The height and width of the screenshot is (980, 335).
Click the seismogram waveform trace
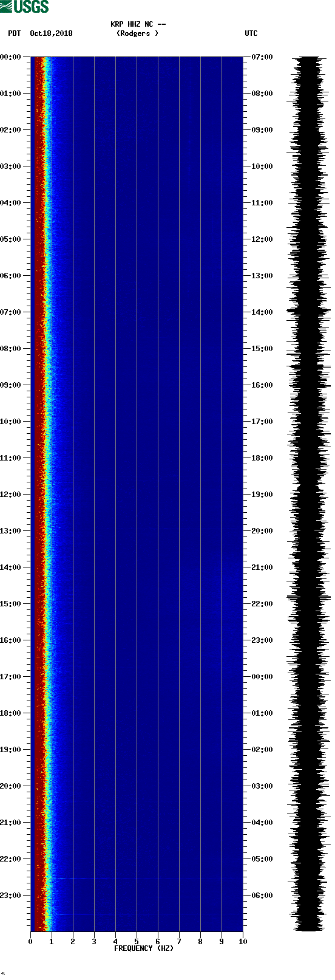tap(310, 494)
